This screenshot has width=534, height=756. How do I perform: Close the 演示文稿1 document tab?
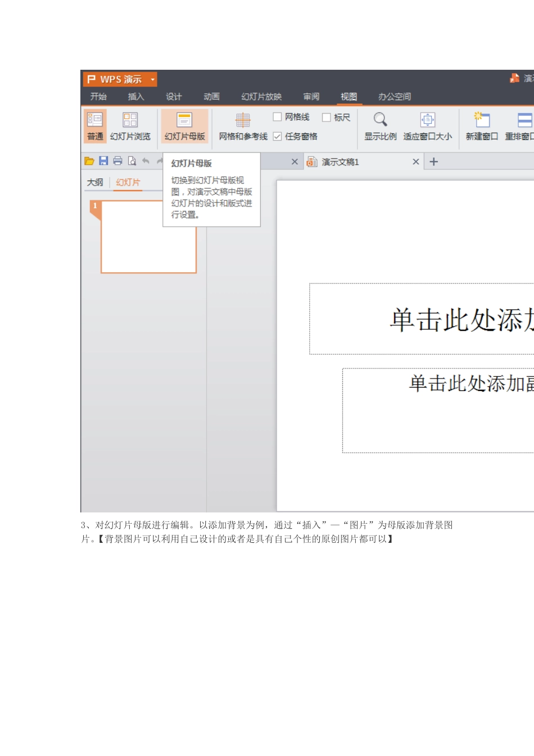coord(416,162)
